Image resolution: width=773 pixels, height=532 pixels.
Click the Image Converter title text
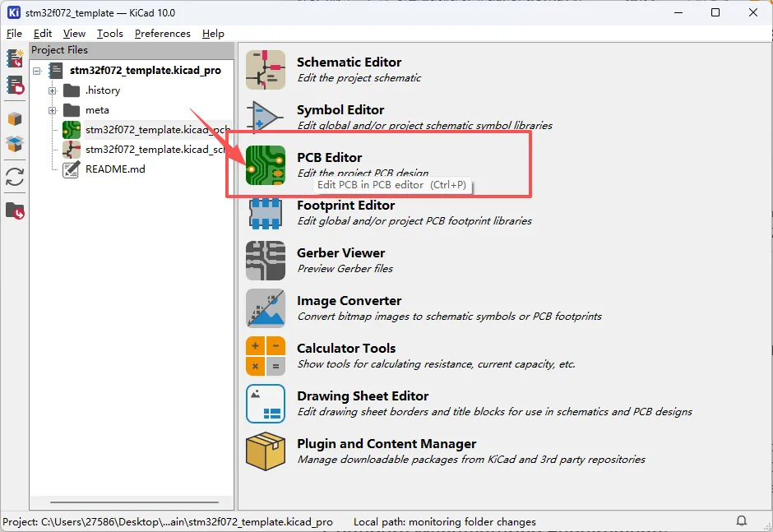click(349, 301)
